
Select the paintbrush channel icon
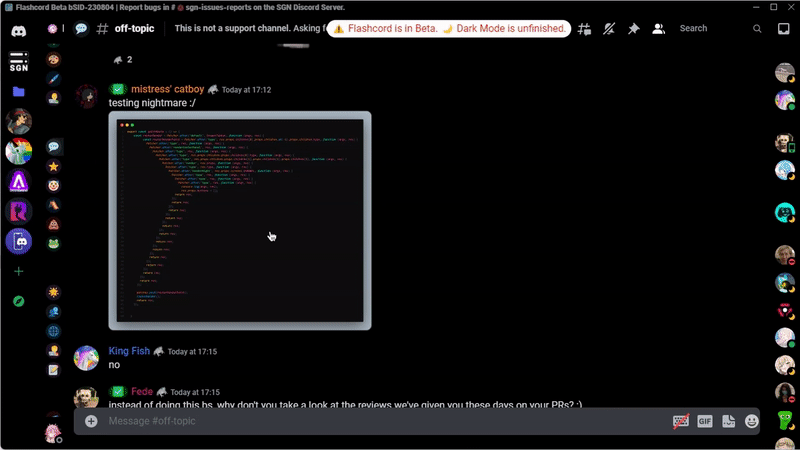(x=54, y=79)
